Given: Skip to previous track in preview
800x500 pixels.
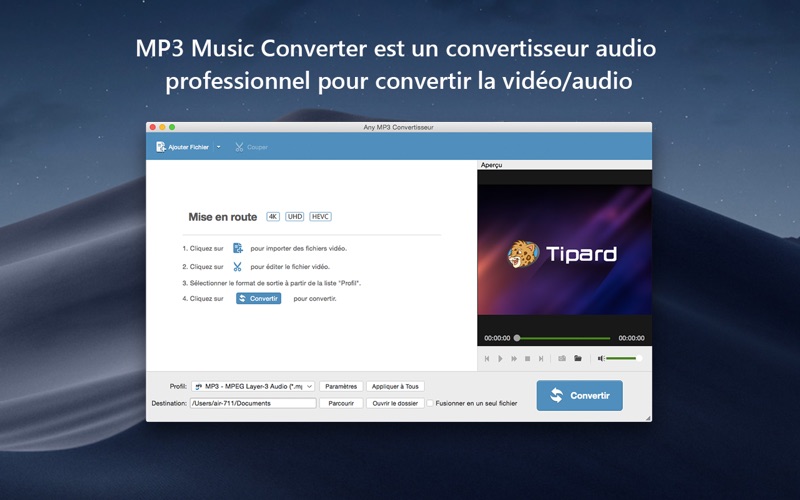Looking at the screenshot, I should pyautogui.click(x=487, y=359).
